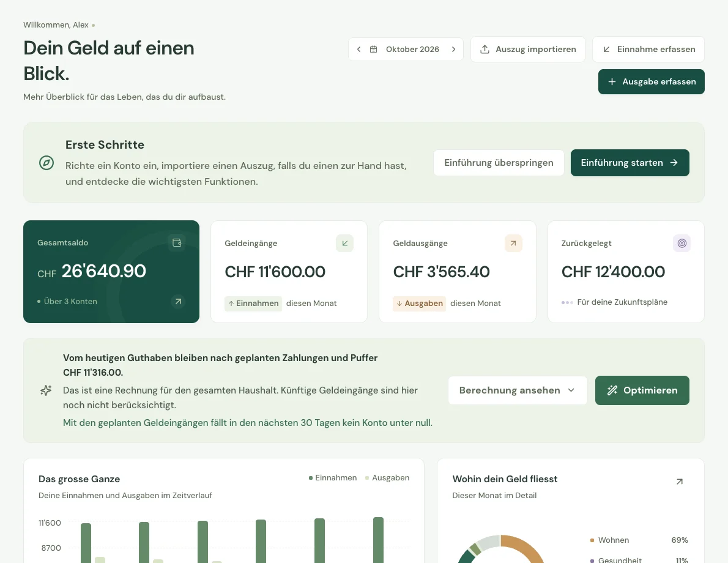Screen dimensions: 728x563
Task: Click the Willkommen, Alex greeting
Action: point(56,25)
